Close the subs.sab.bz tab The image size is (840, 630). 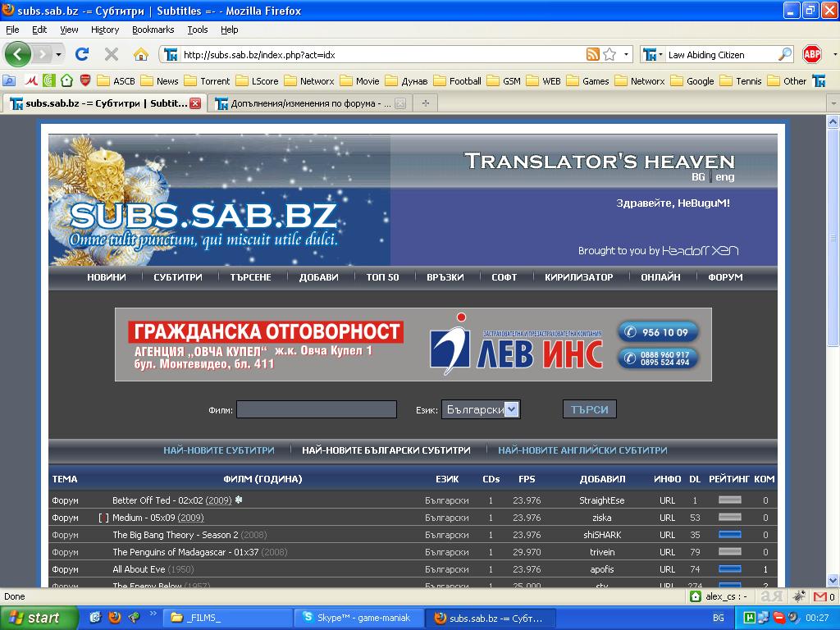pos(195,103)
